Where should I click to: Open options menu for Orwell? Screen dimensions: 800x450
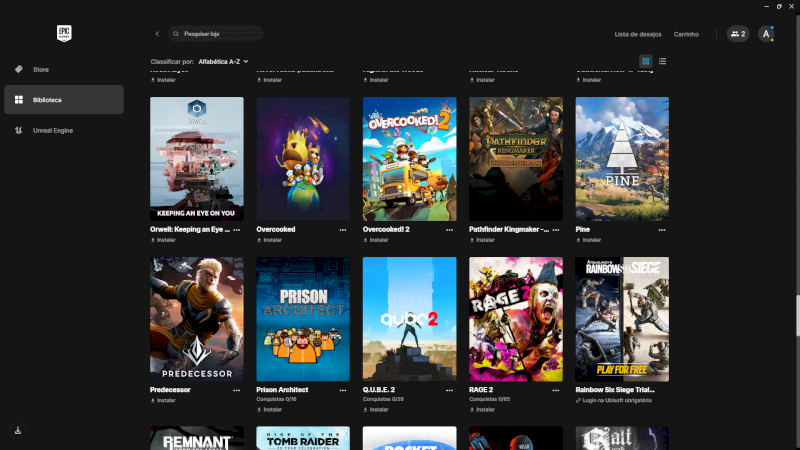237,230
